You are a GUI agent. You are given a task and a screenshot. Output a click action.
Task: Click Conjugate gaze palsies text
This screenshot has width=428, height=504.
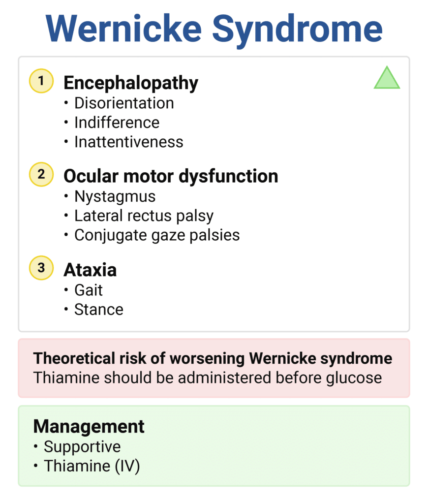[156, 235]
